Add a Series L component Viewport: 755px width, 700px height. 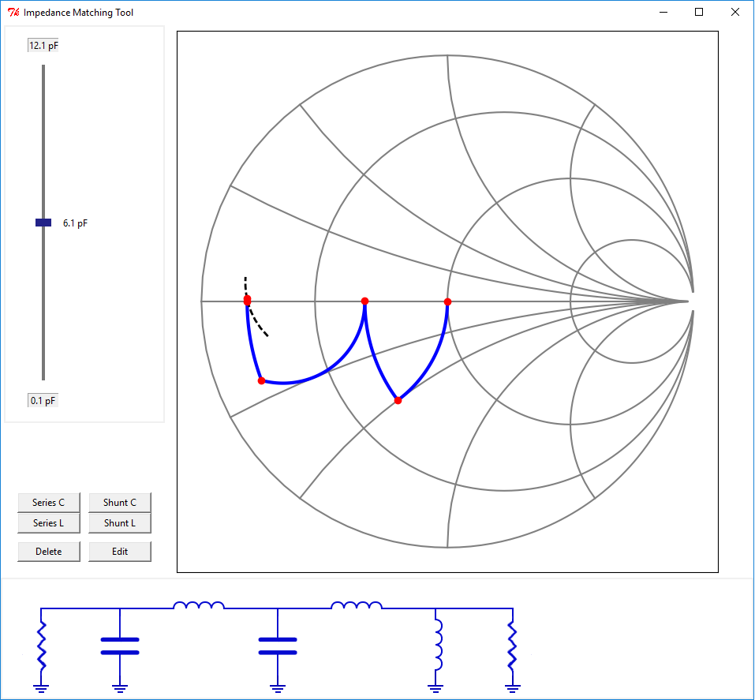pyautogui.click(x=49, y=523)
